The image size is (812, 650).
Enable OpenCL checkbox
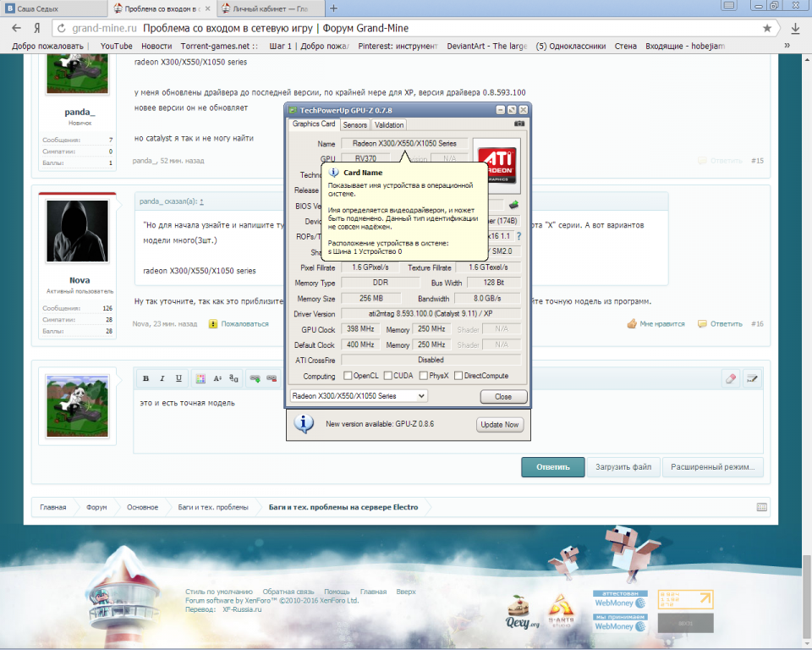point(348,376)
